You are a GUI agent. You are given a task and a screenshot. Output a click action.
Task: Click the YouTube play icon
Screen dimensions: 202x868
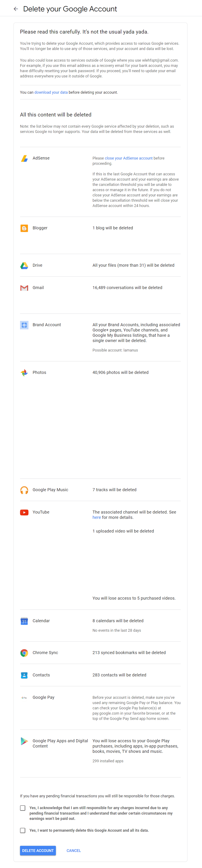(24, 512)
